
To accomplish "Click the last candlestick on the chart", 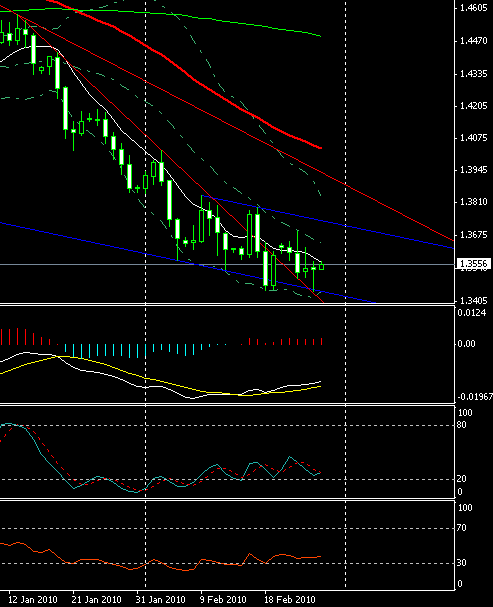I will pos(322,266).
